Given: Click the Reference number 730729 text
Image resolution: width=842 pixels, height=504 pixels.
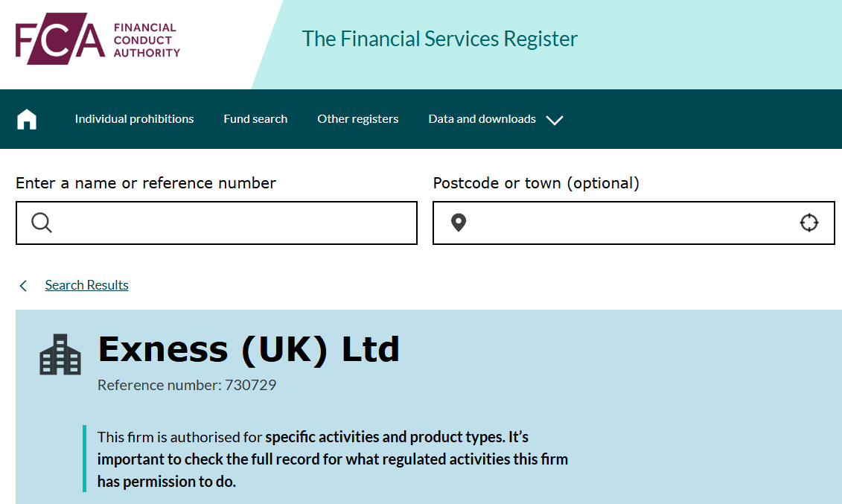Looking at the screenshot, I should [x=187, y=385].
